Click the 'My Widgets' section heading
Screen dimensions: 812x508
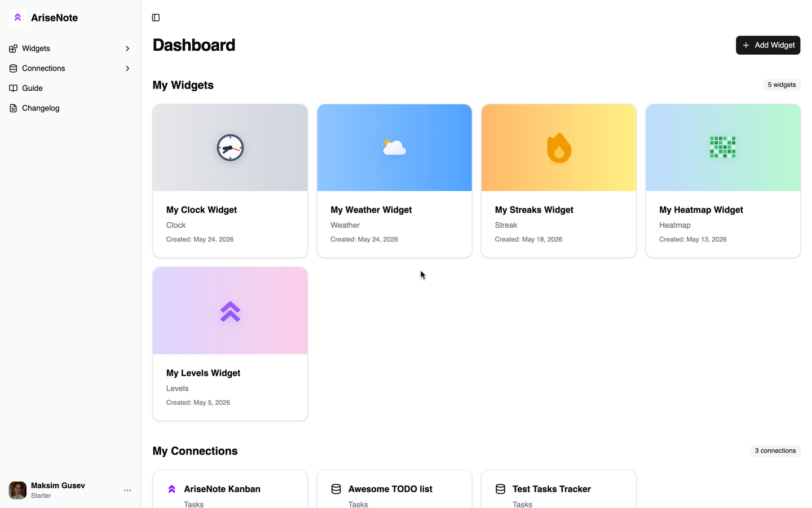[183, 85]
